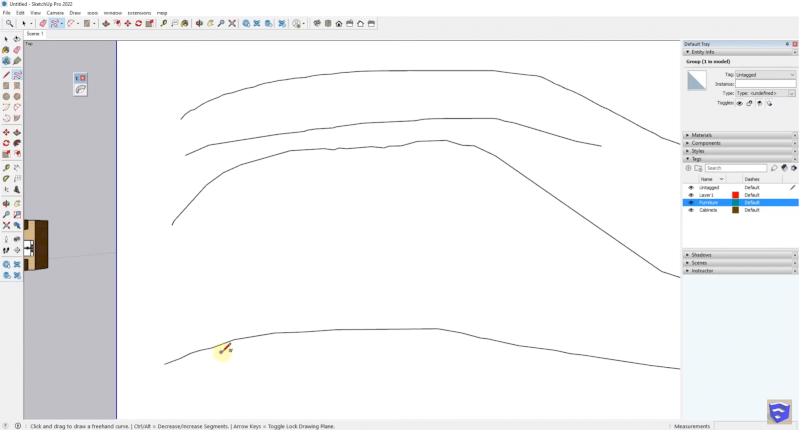The height and width of the screenshot is (430, 800).
Task: Click the search magnifier in top toolbar
Action: 9,23
